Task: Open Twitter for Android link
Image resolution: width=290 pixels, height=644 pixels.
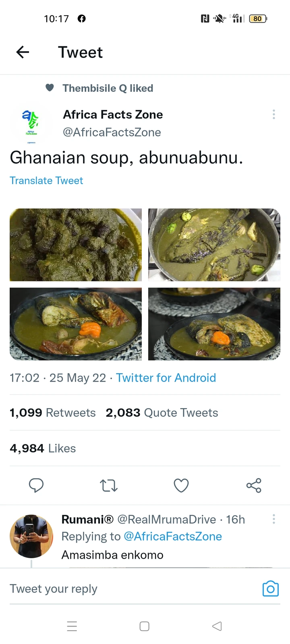Action: (x=166, y=378)
